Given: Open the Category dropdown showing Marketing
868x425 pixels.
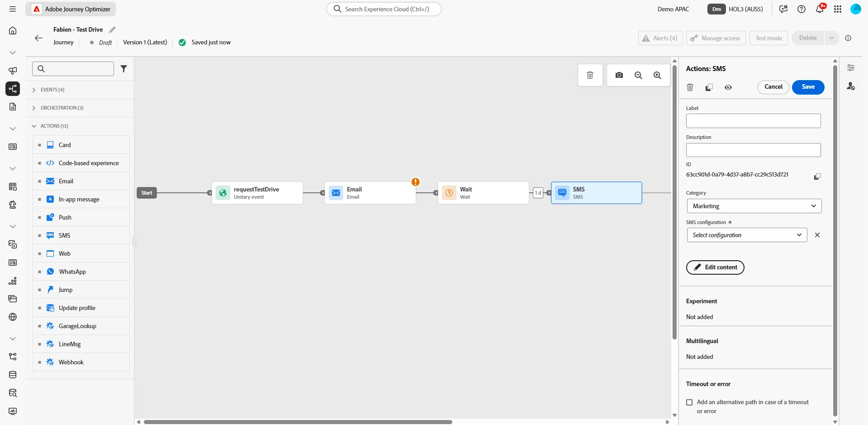Looking at the screenshot, I should 754,206.
